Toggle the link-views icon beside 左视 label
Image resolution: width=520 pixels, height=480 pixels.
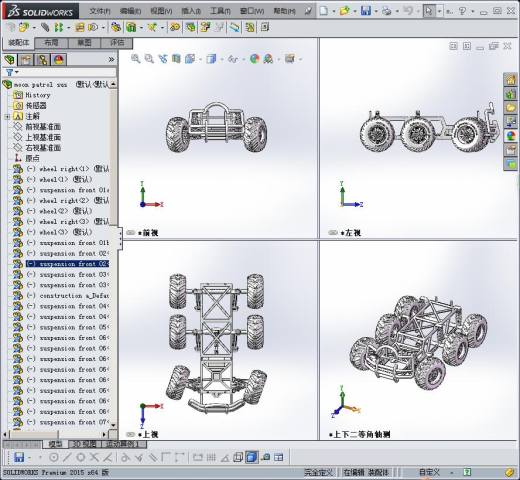(332, 233)
